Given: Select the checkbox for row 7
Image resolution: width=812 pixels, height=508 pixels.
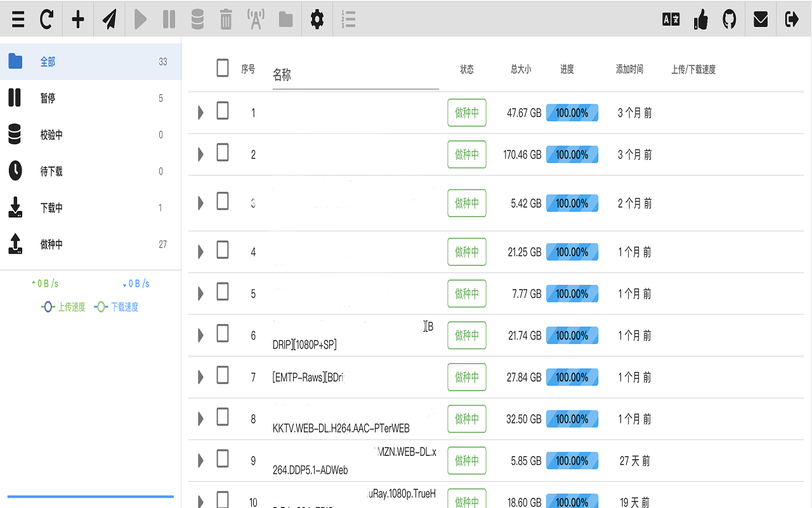Looking at the screenshot, I should pyautogui.click(x=222, y=375).
